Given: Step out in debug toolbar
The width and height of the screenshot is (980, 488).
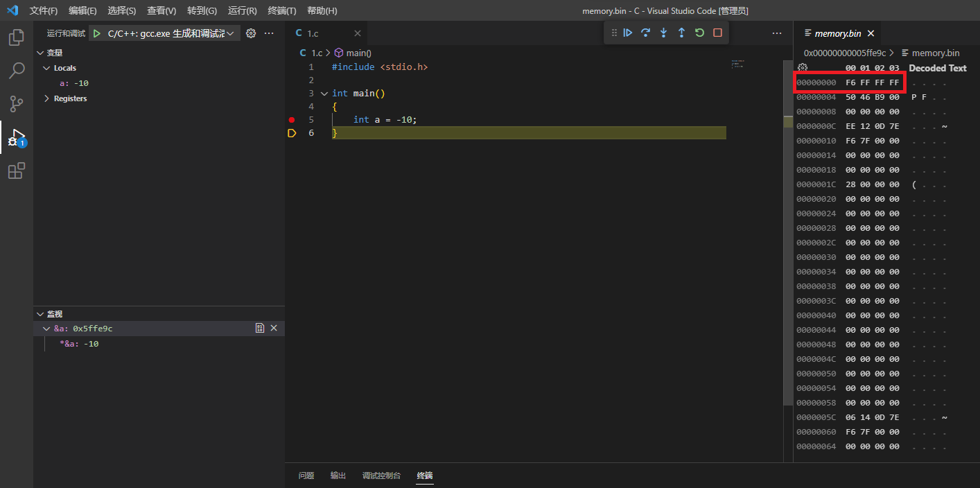Looking at the screenshot, I should [681, 33].
